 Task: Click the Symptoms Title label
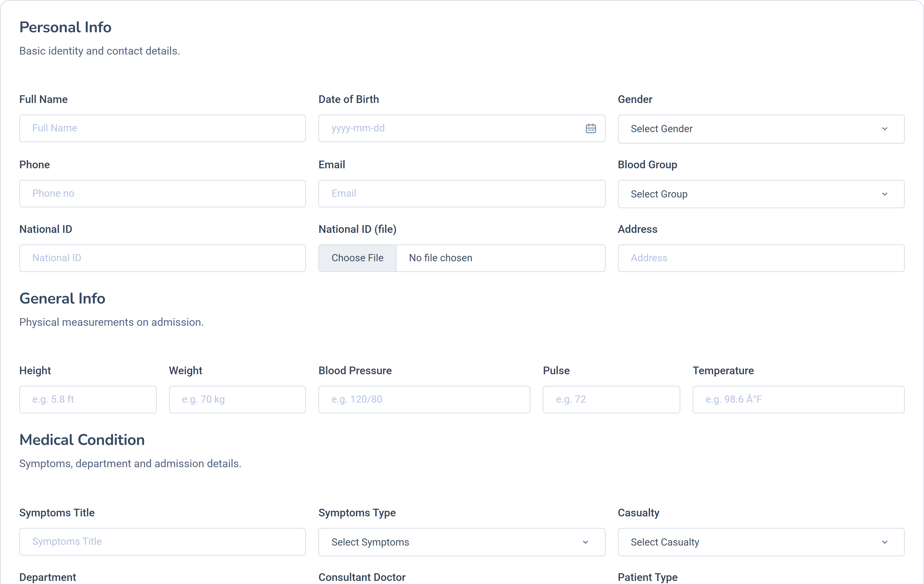click(57, 513)
